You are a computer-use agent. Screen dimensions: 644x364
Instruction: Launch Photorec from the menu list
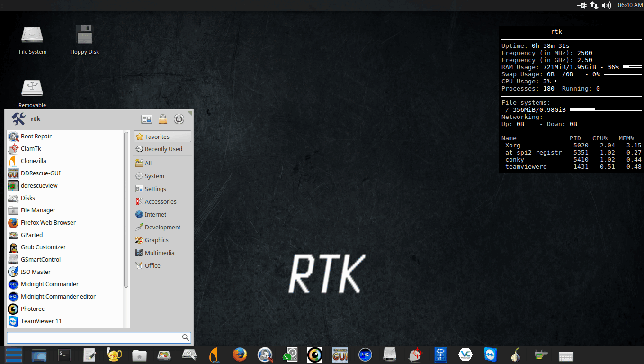[x=65, y=309]
